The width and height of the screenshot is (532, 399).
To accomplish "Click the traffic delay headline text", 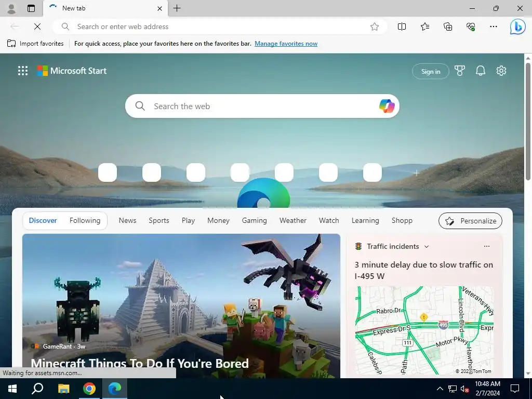I will click(x=424, y=270).
